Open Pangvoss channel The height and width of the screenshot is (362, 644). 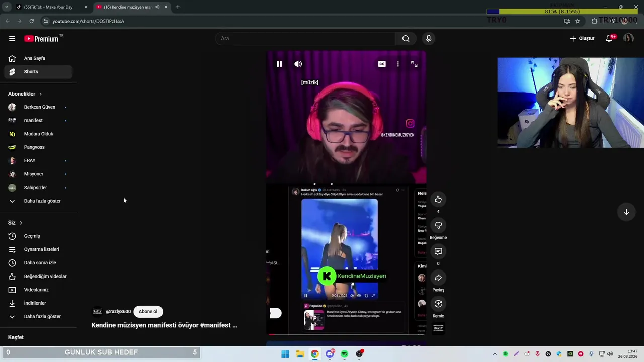click(38, 147)
